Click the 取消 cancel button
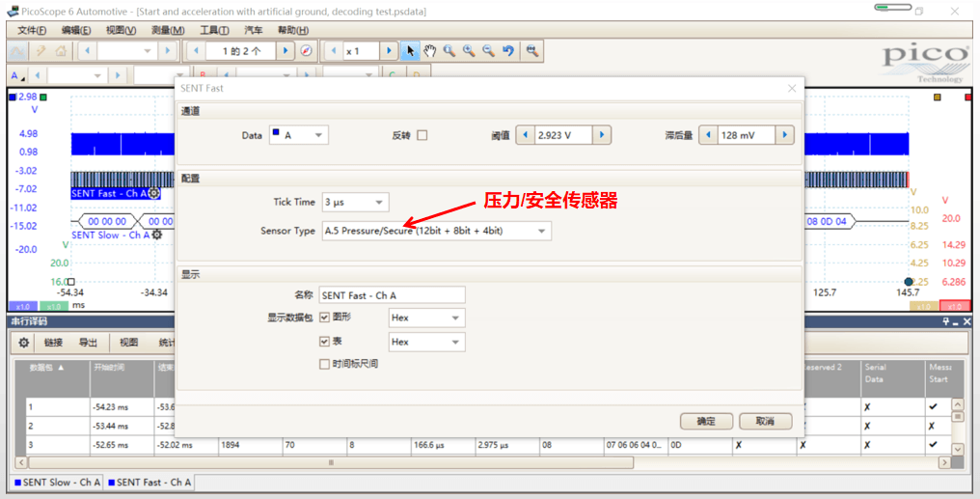 (x=766, y=422)
